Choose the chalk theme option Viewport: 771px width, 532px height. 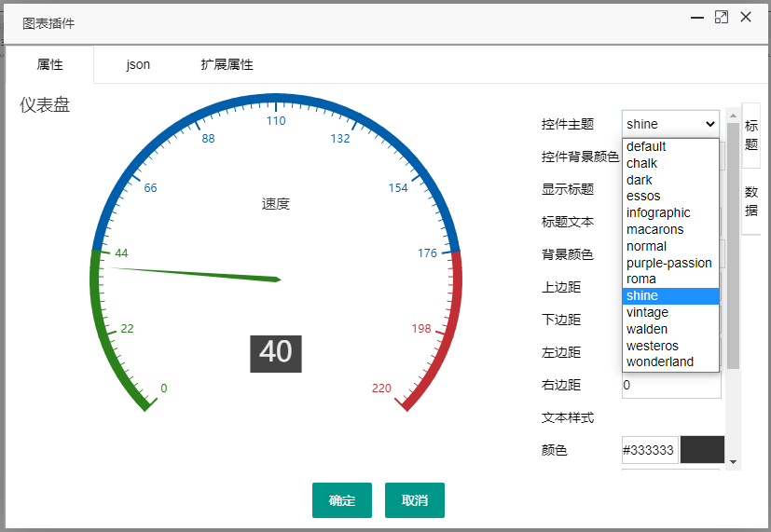(x=670, y=163)
